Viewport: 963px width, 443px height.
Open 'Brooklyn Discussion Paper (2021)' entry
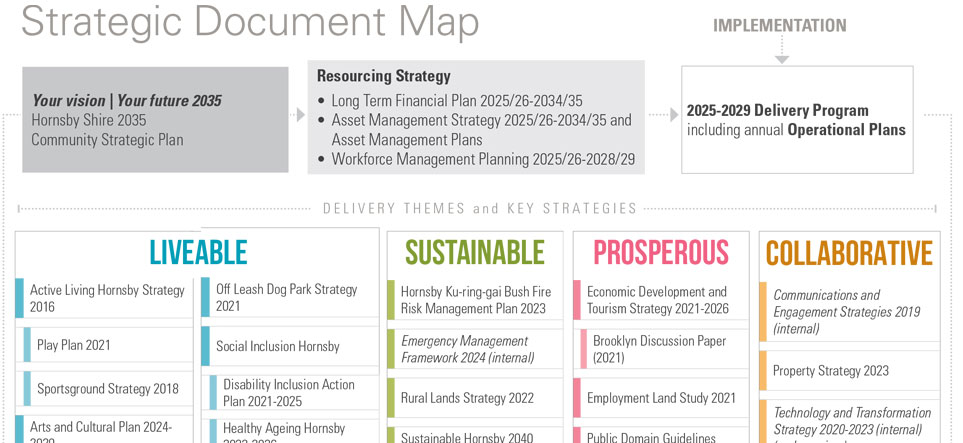point(665,349)
